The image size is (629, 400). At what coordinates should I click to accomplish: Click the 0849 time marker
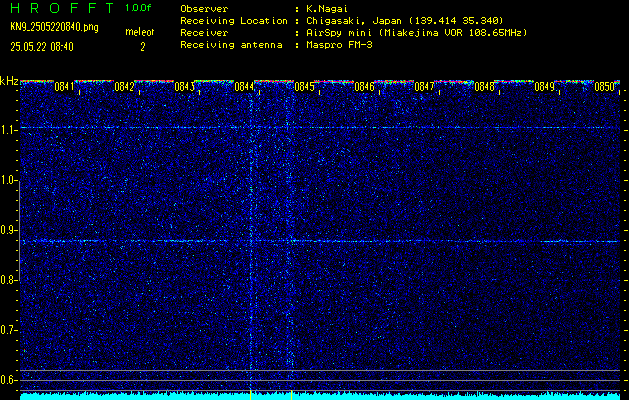coord(544,87)
